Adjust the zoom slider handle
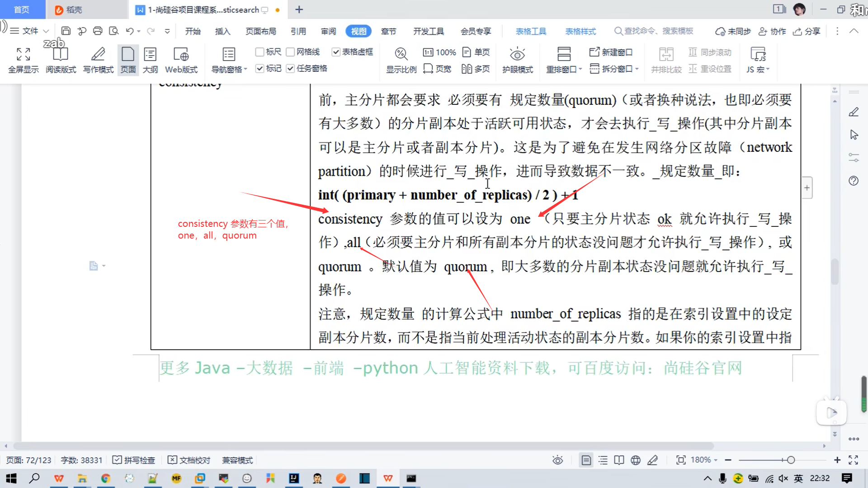Viewport: 868px width, 488px height. pos(791,460)
